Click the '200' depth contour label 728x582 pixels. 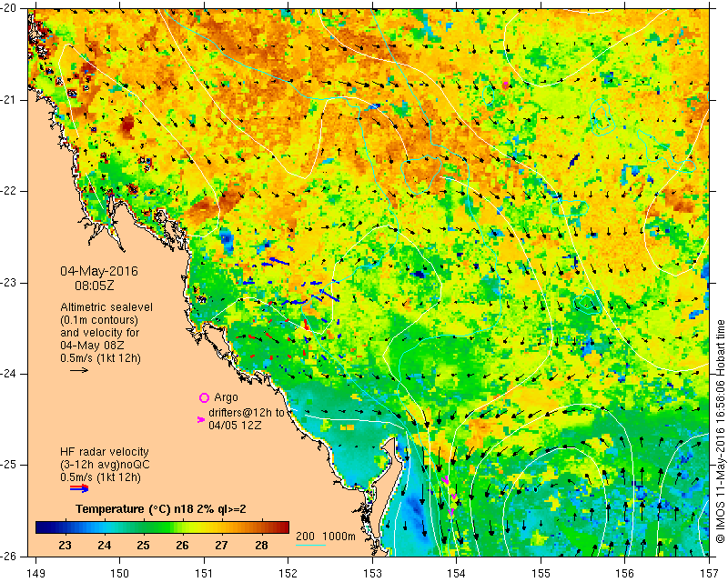coord(305,536)
